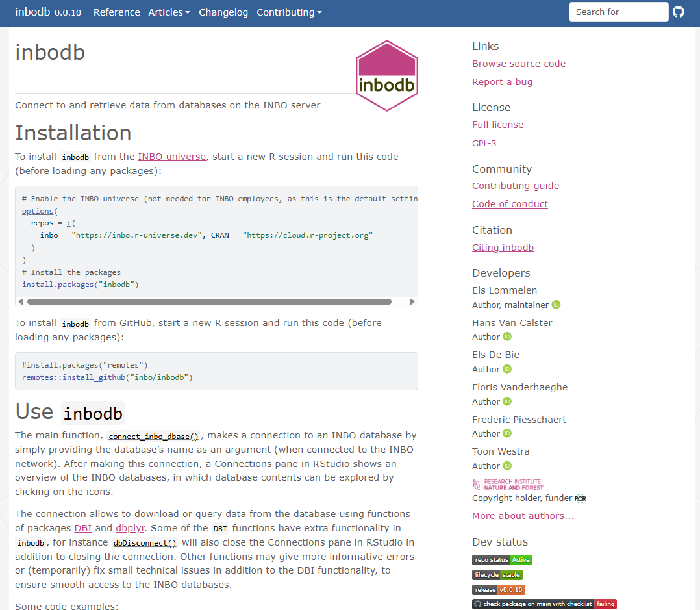Viewport: 700px width, 610px height.
Task: Open Hans Van Calster's ORCID icon
Action: (507, 337)
